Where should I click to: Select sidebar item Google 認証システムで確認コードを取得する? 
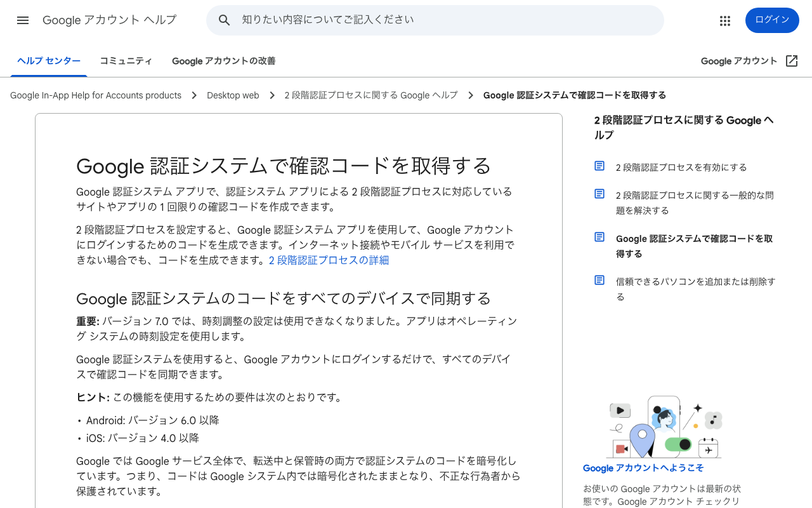point(695,246)
